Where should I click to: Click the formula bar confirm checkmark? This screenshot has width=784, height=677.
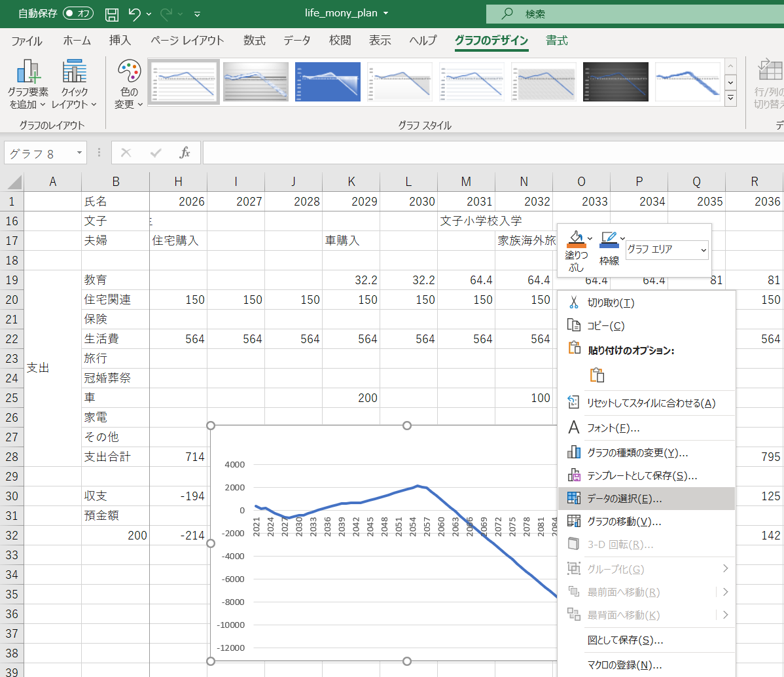[x=156, y=153]
